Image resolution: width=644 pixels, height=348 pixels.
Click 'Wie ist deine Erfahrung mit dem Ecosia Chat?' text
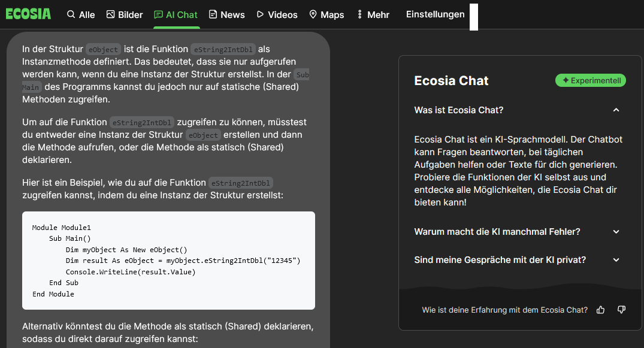click(505, 310)
